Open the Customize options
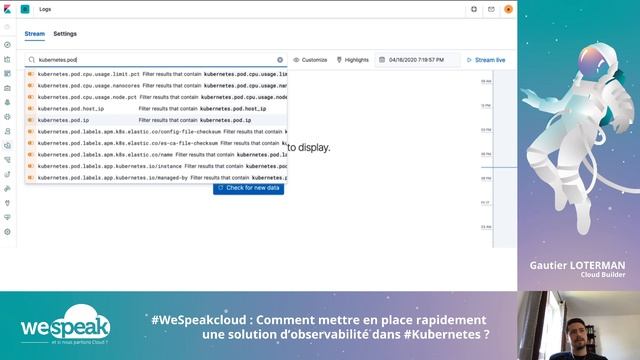640x360 pixels. coord(310,60)
